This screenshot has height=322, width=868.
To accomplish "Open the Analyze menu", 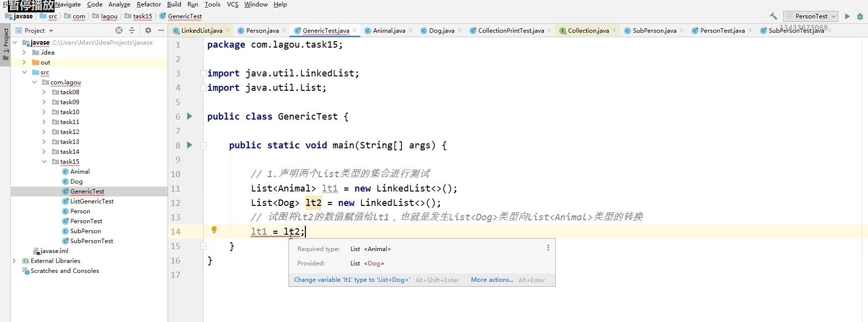I will click(119, 4).
